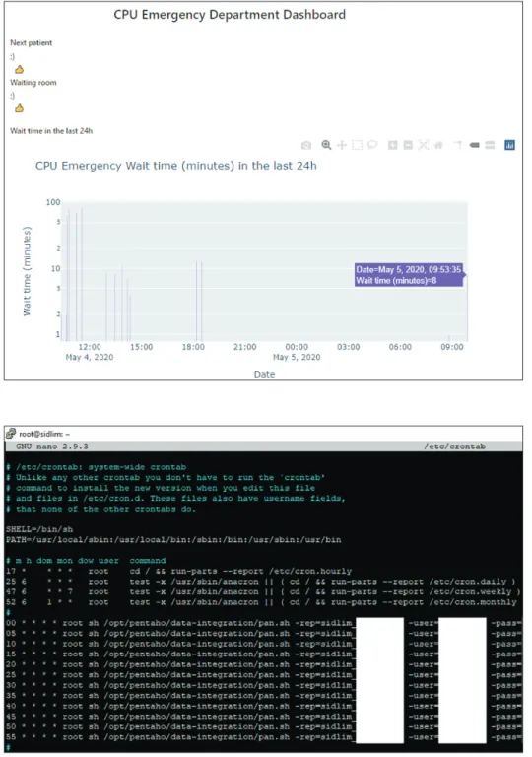Viewport: 532px width, 757px height.
Task: Click the pan.sh crontab row for minute 35
Action: (x=264, y=696)
